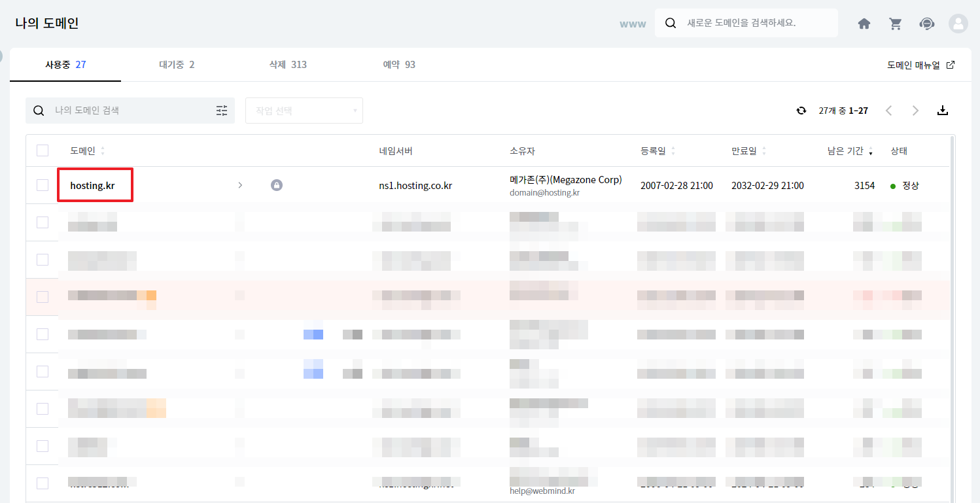Tick the checkbox in the highlighted pink row

pos(43,297)
